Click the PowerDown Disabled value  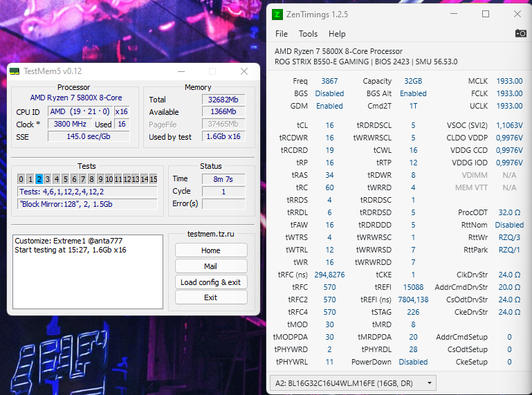[x=413, y=362]
